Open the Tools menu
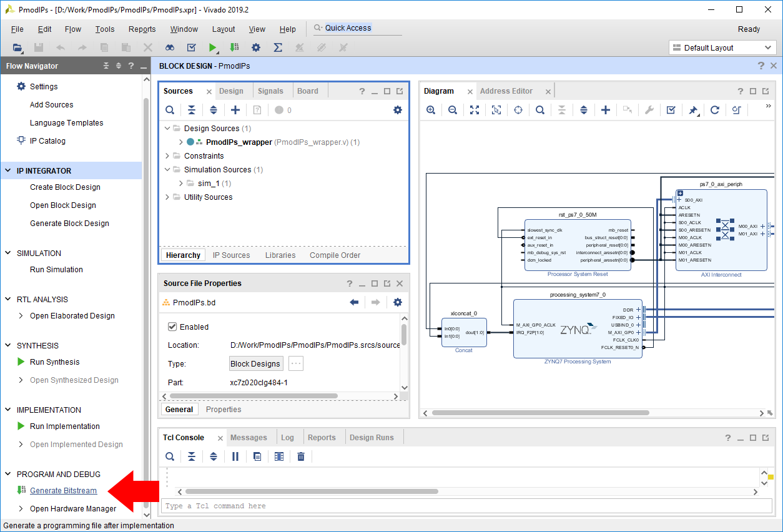This screenshot has width=783, height=532. 105,29
